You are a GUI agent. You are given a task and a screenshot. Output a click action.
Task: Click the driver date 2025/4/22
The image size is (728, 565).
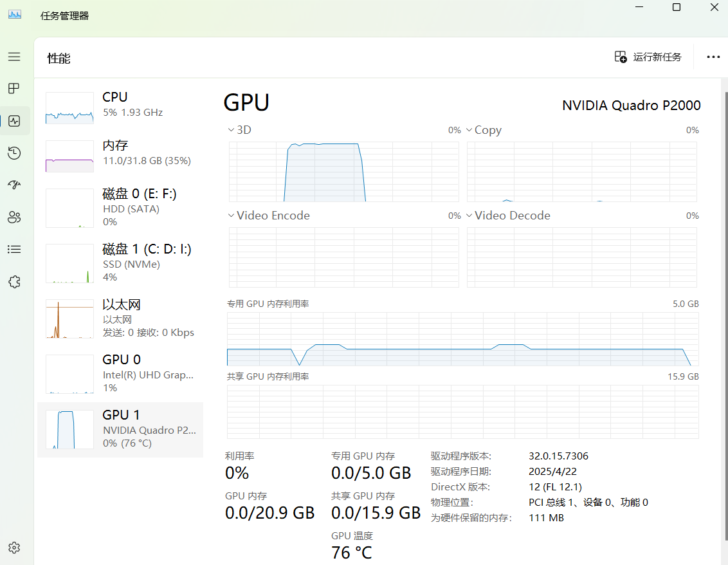tap(552, 471)
